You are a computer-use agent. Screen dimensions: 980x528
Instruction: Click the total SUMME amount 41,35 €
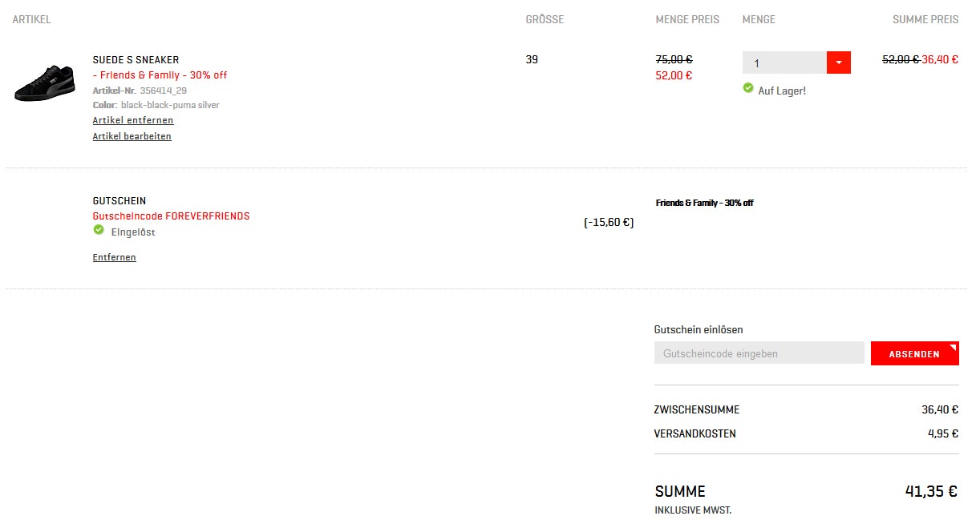click(931, 491)
